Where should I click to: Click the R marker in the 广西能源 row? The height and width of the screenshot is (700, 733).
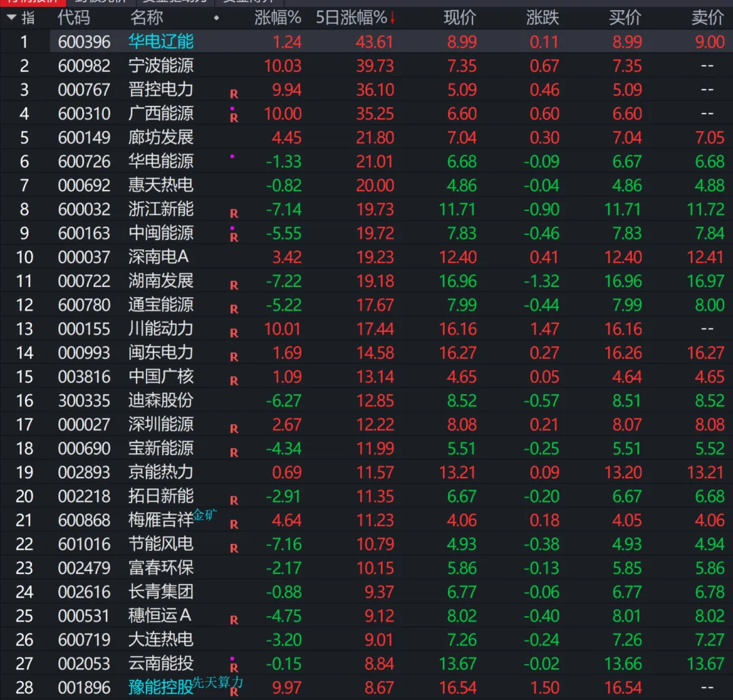pos(234,118)
